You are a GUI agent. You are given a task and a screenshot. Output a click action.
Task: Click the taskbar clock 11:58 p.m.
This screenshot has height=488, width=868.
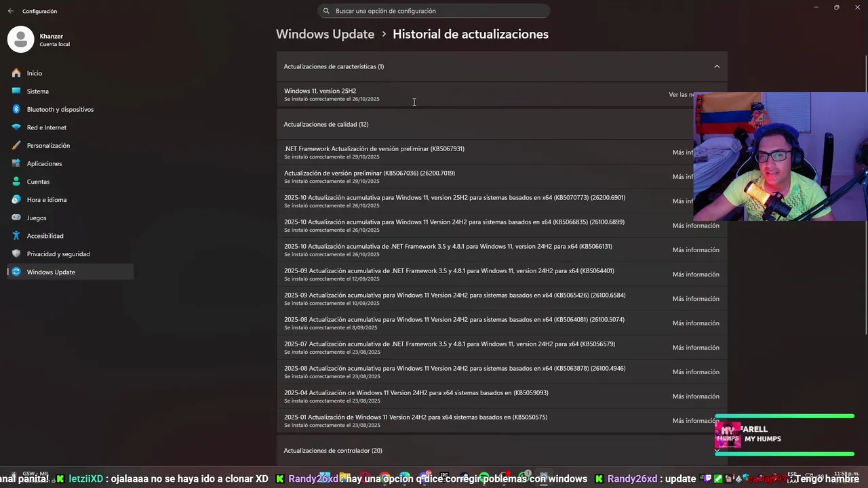pyautogui.click(x=847, y=475)
